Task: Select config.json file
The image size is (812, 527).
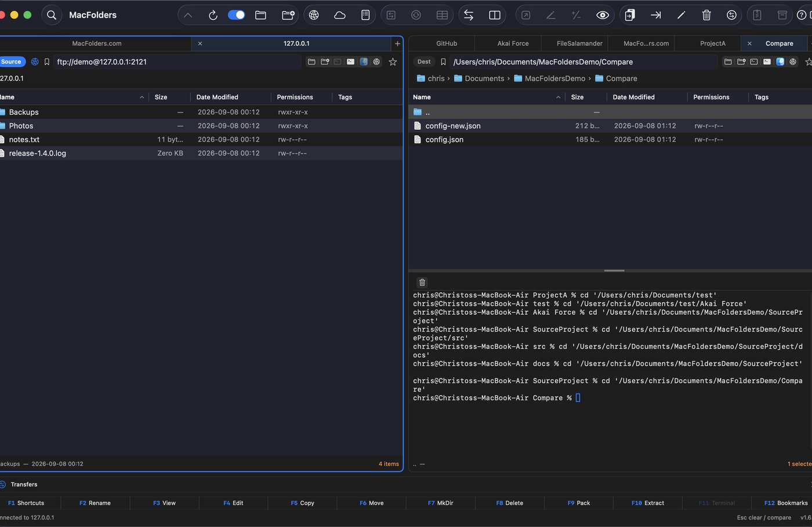Action: (611, 140)
